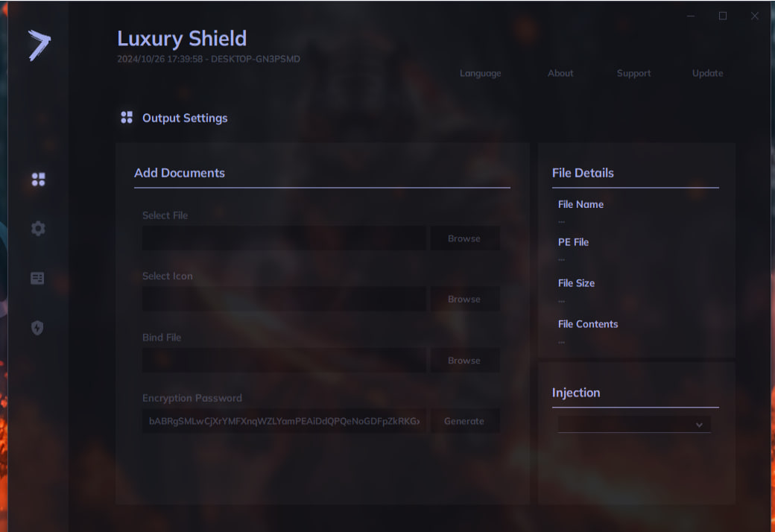Click the Luxury Shield arrow logo icon
Image resolution: width=775 pixels, height=532 pixels.
click(39, 45)
